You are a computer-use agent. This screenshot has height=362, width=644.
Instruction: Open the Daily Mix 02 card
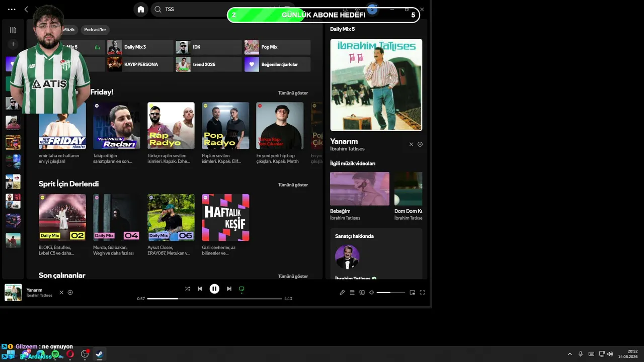click(x=62, y=225)
